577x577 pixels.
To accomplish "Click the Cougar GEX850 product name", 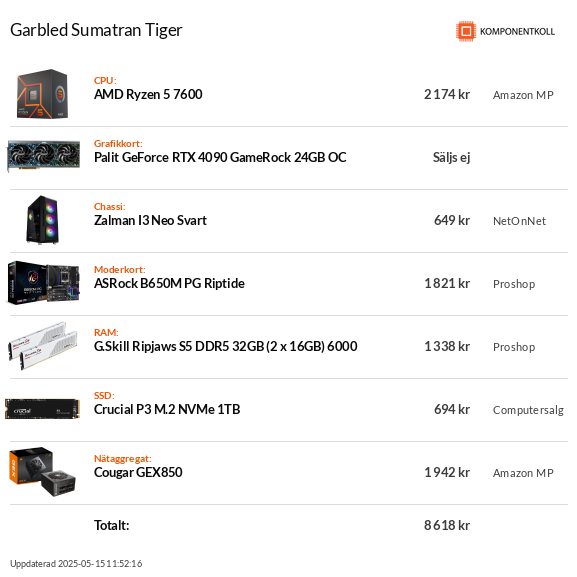I will 138,472.
